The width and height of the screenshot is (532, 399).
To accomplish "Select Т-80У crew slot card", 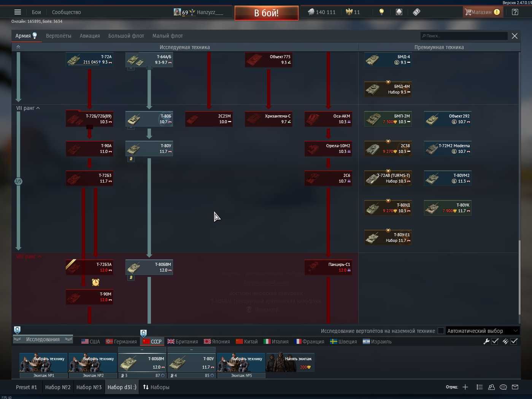I will click(x=192, y=362).
